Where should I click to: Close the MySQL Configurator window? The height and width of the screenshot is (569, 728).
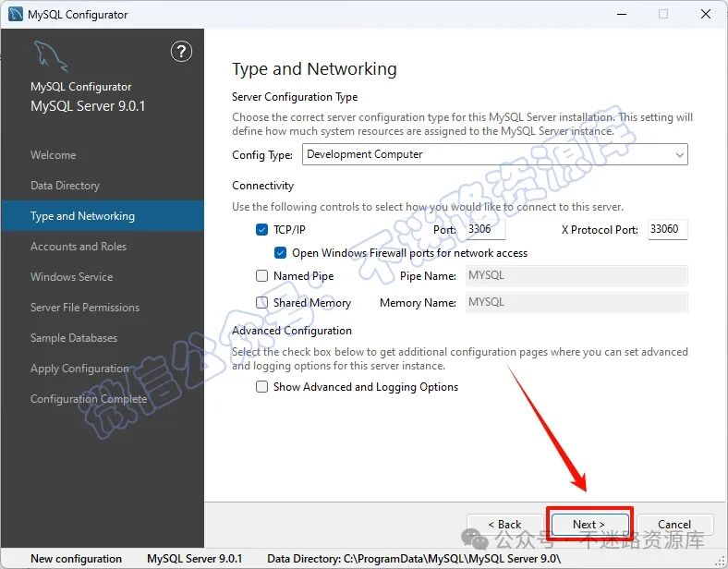click(706, 15)
